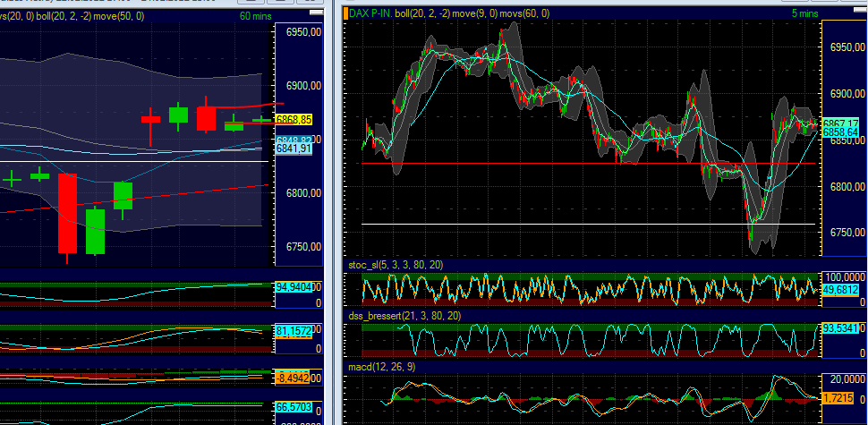This screenshot has height=425, width=868.
Task: Open the dss_bressert(21, 3, 80, 20) panel label
Action: click(405, 316)
